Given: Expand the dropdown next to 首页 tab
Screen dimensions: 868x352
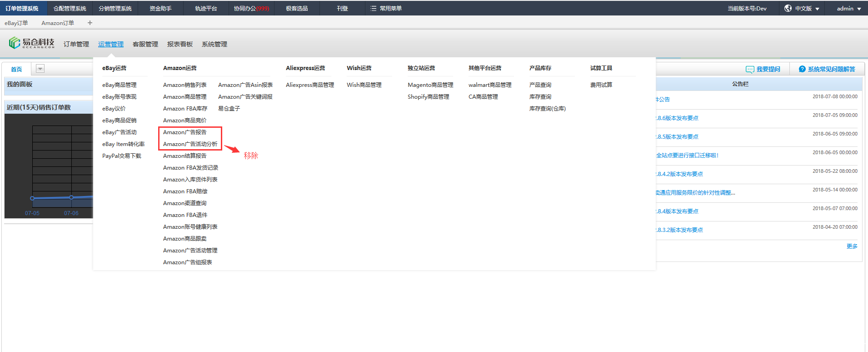Looking at the screenshot, I should click(40, 69).
